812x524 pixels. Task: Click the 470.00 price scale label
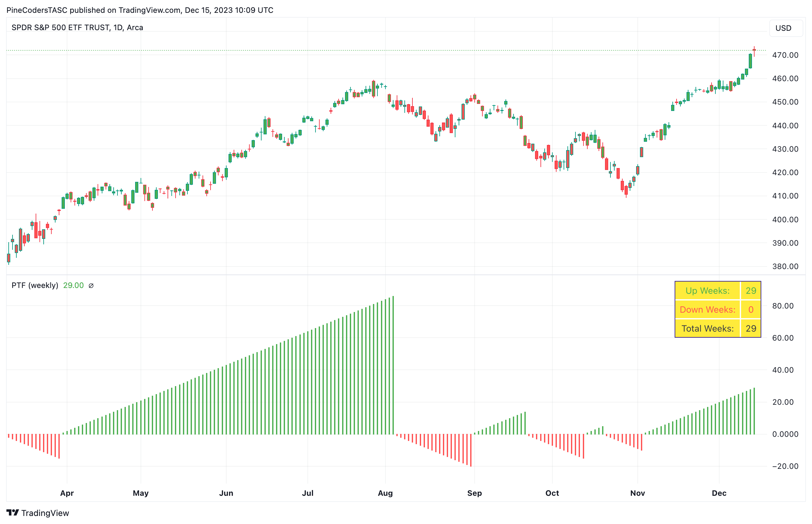point(785,55)
